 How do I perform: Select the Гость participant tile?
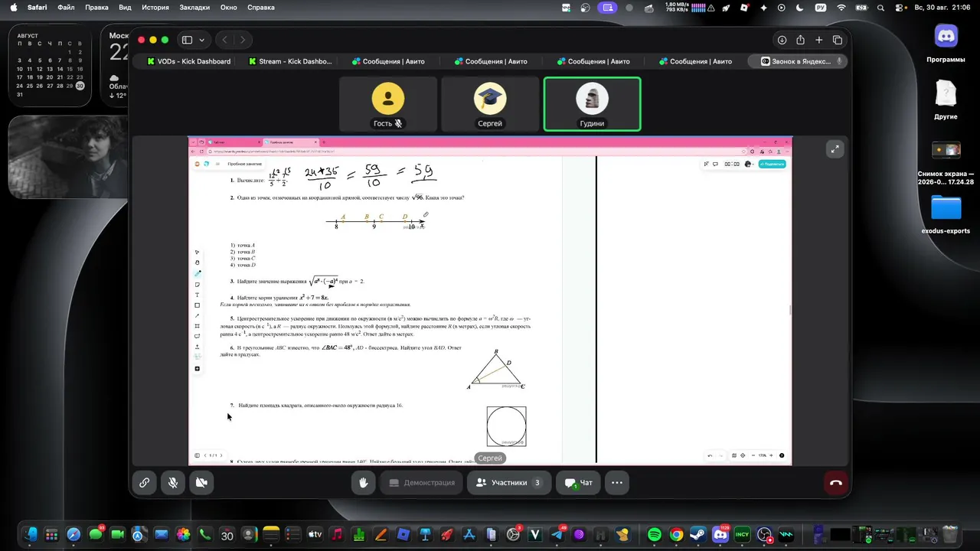pos(388,104)
